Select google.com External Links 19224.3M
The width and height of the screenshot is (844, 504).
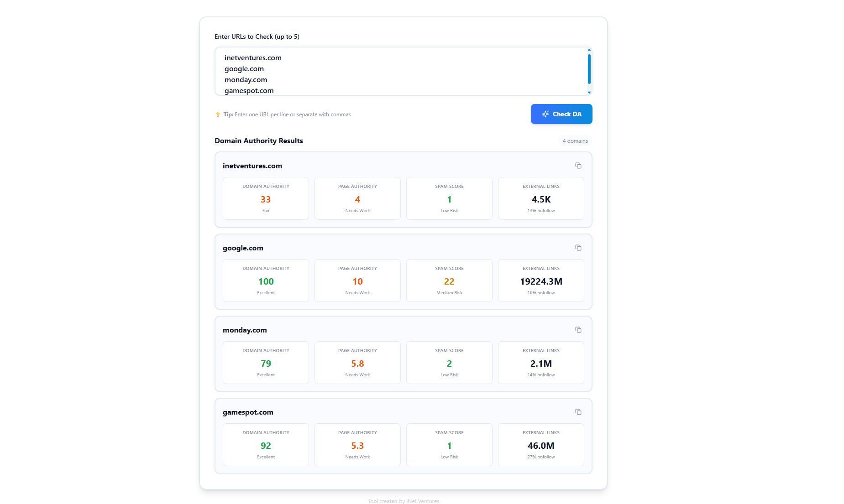tap(541, 281)
